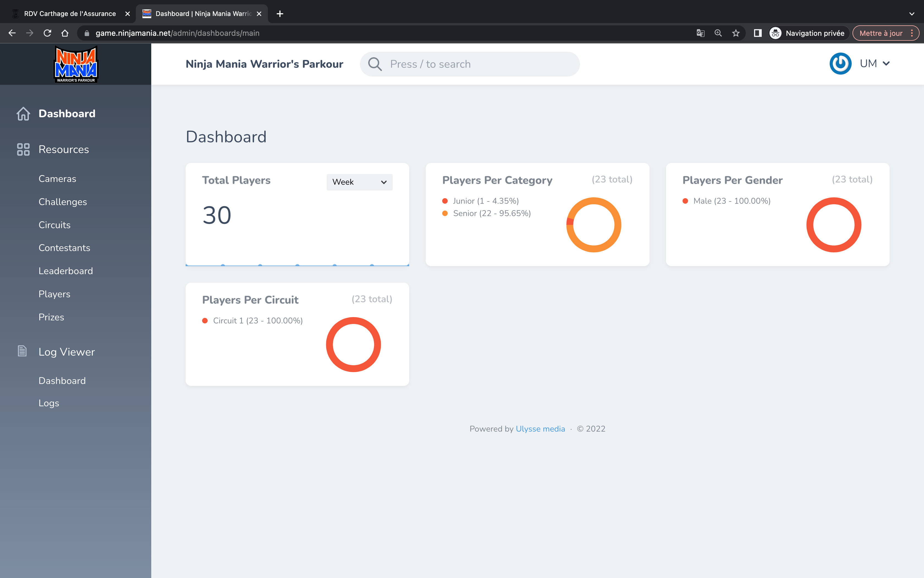Click Players Per Circuit donut chart
924x578 pixels.
coord(354,344)
